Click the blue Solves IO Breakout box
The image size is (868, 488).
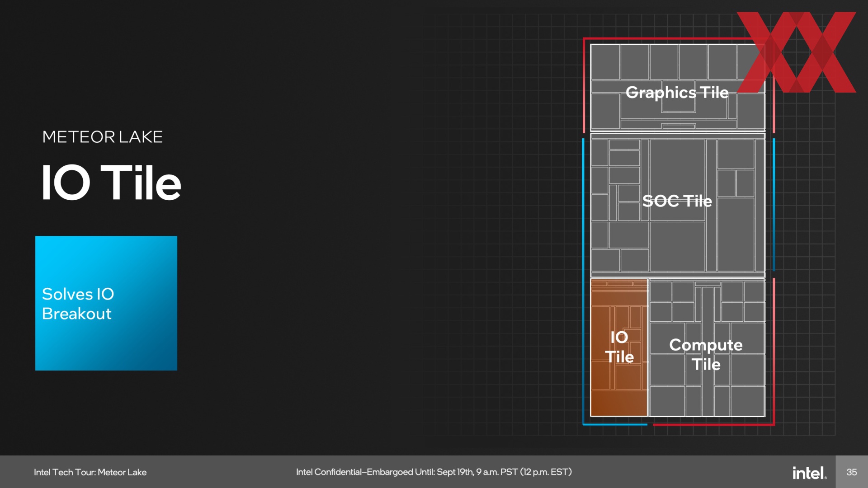click(x=106, y=303)
